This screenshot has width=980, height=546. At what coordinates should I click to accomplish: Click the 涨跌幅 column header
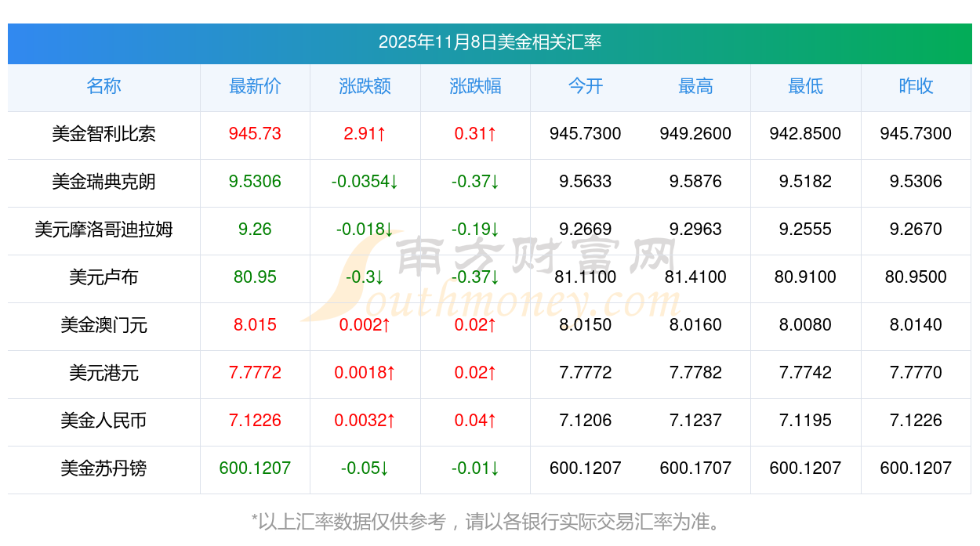[475, 86]
